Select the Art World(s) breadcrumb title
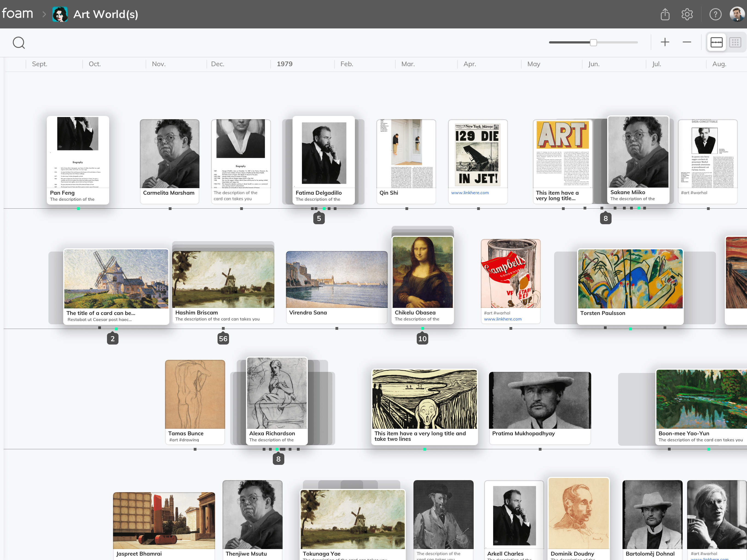 click(x=106, y=14)
